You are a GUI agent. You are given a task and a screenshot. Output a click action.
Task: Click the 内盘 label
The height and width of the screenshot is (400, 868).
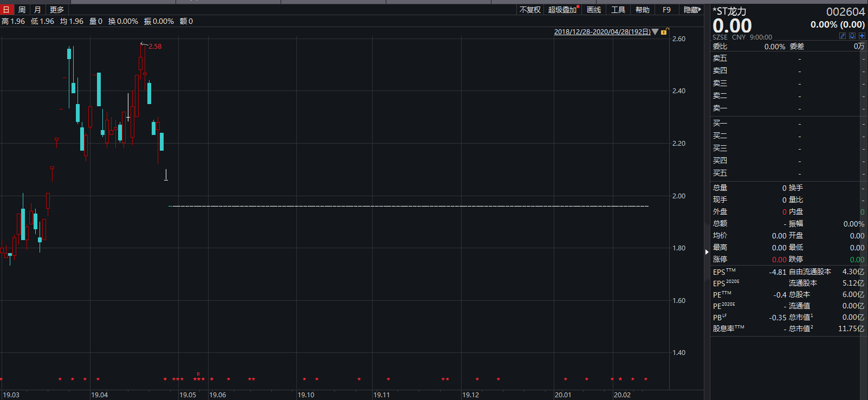click(796, 212)
